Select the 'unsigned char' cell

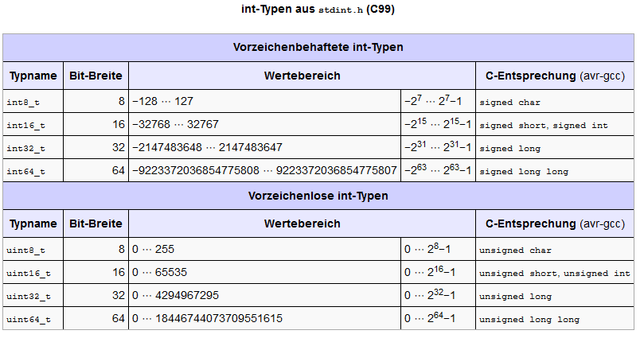tap(555, 249)
